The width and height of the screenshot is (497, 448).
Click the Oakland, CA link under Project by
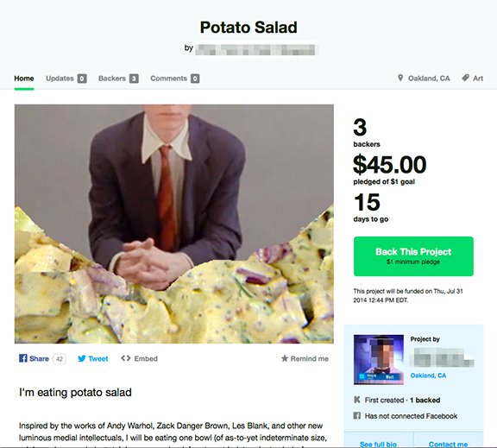click(428, 375)
